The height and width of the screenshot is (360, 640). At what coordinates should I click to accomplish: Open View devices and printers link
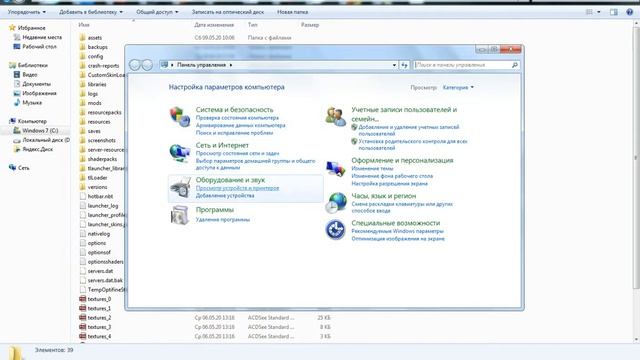coord(238,188)
